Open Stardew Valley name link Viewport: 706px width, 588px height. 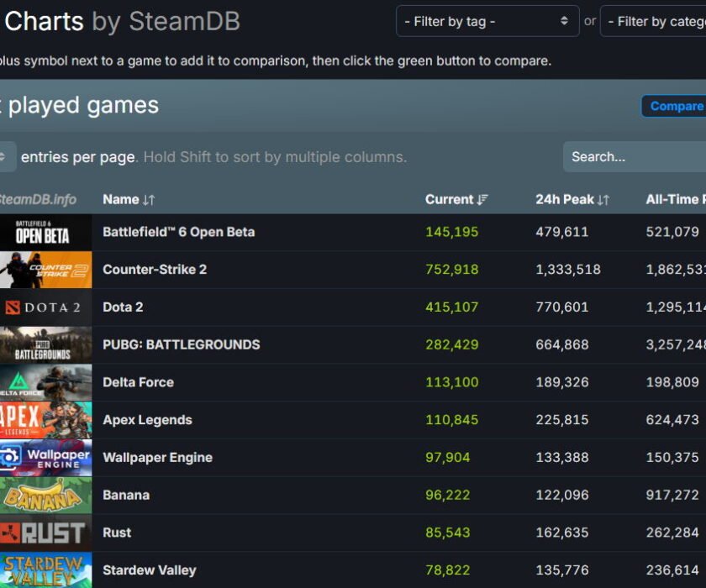pos(150,570)
